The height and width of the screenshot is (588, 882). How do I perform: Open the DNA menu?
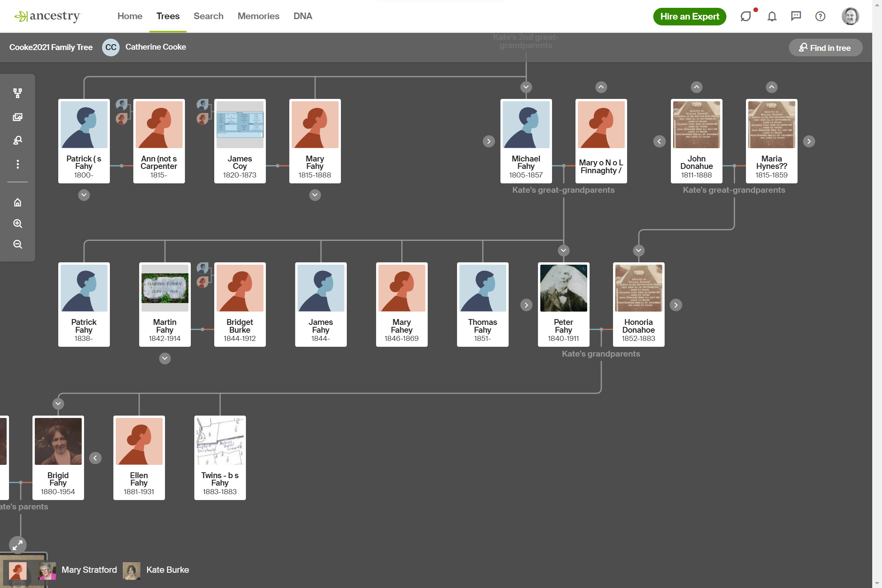pos(303,16)
